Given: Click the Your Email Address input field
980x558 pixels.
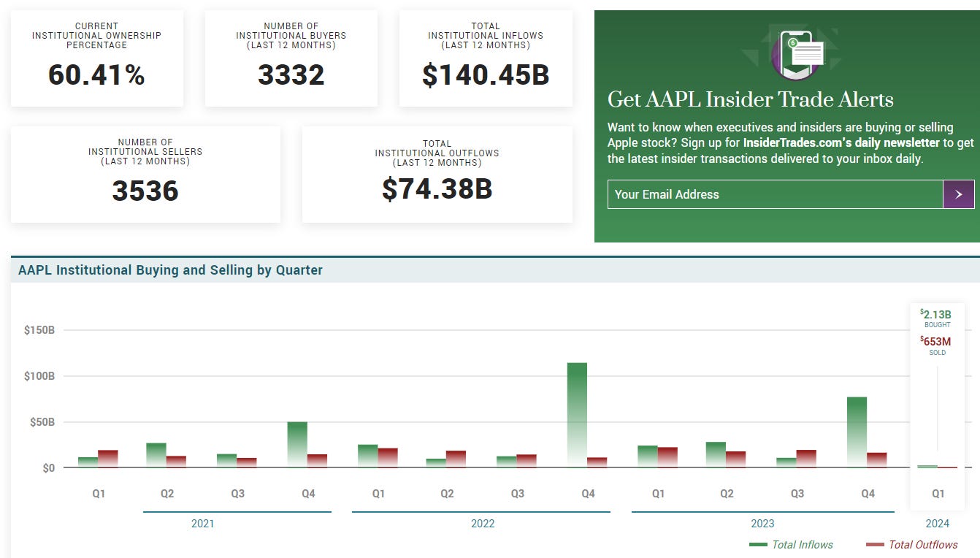Looking at the screenshot, I should (775, 194).
